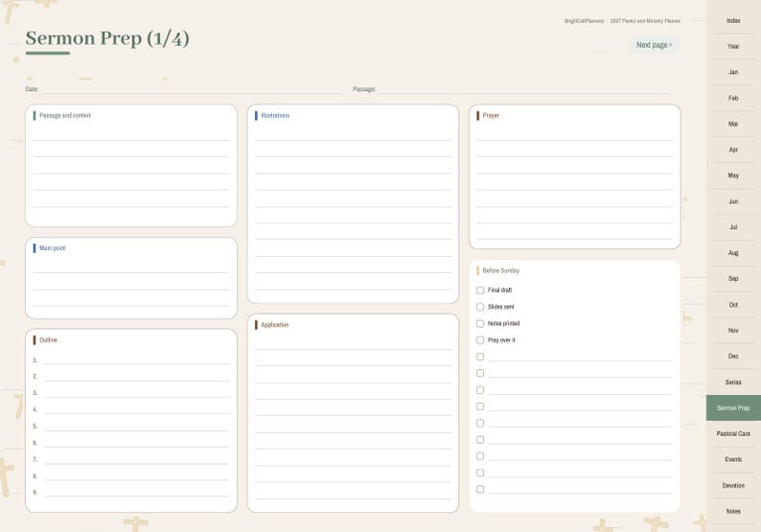Viewport: 761px width, 532px height.
Task: Jump to the Oct tab
Action: pos(733,305)
